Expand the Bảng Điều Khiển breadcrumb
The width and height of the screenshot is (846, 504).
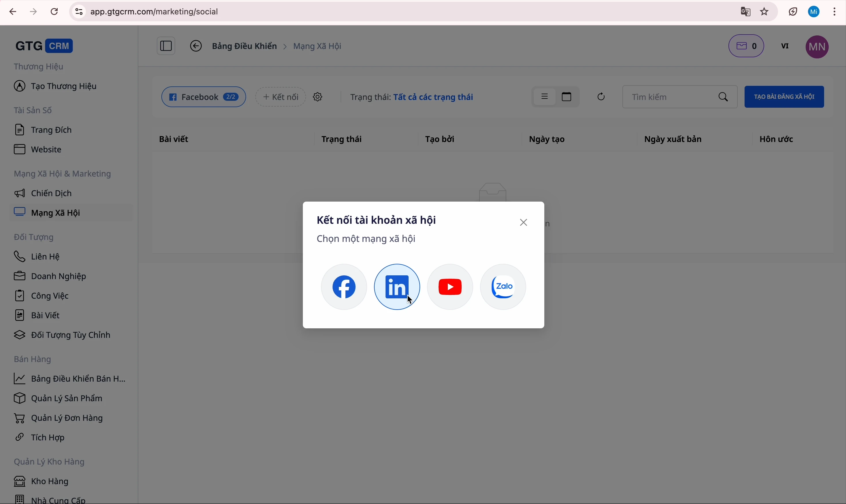[x=244, y=46]
